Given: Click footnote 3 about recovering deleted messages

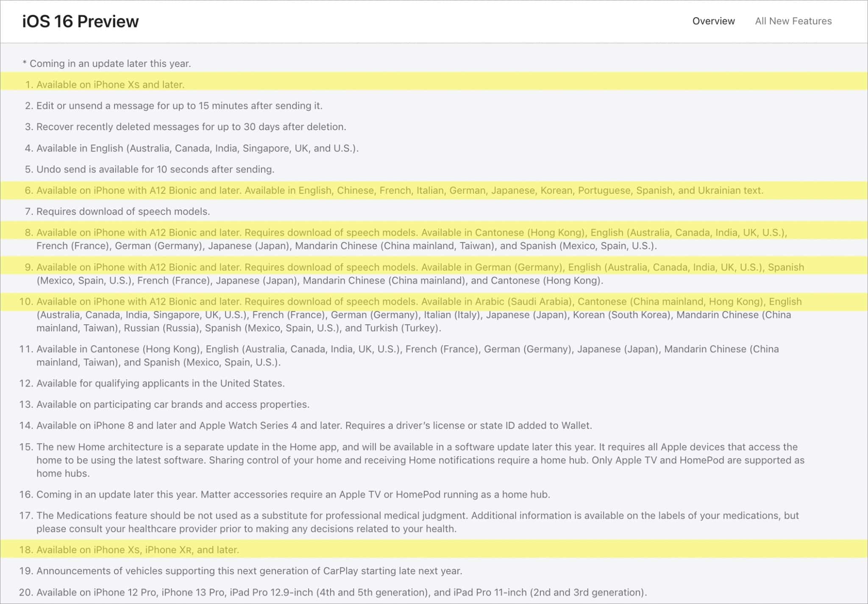Looking at the screenshot, I should 186,127.
